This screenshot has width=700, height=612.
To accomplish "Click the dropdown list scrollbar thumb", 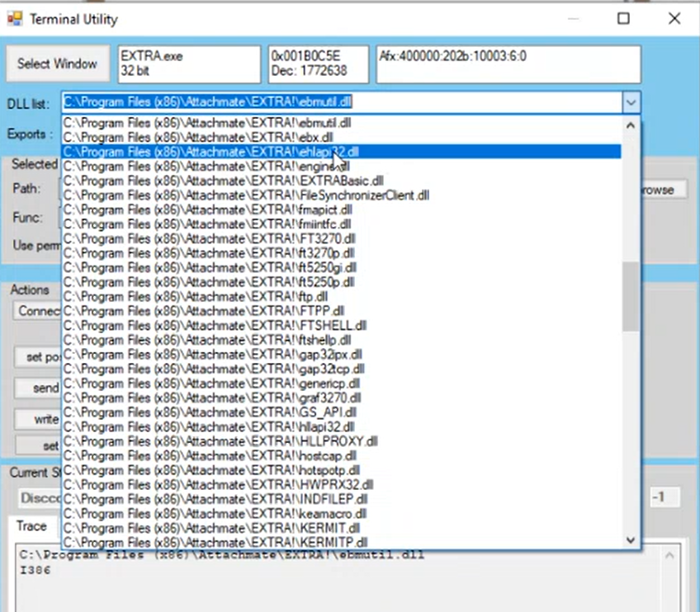I will click(x=631, y=297).
